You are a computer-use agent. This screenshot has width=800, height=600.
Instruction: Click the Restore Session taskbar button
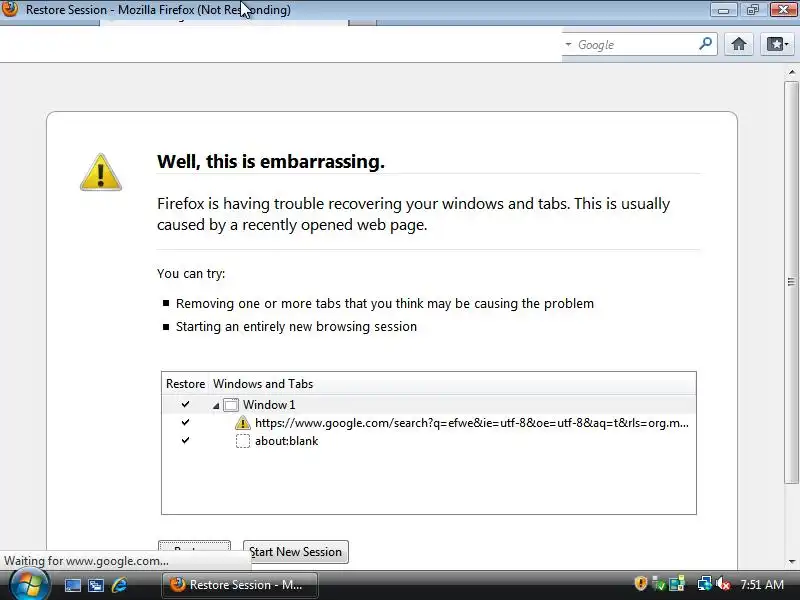point(240,585)
